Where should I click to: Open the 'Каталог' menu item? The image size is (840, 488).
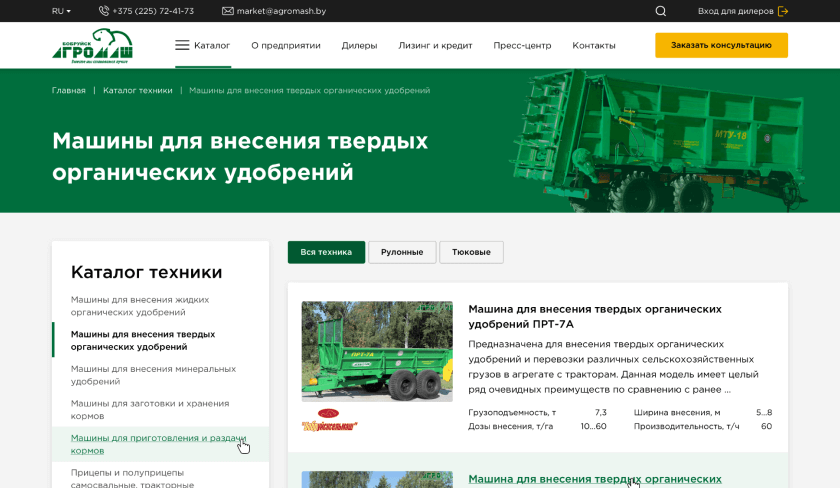coord(212,46)
